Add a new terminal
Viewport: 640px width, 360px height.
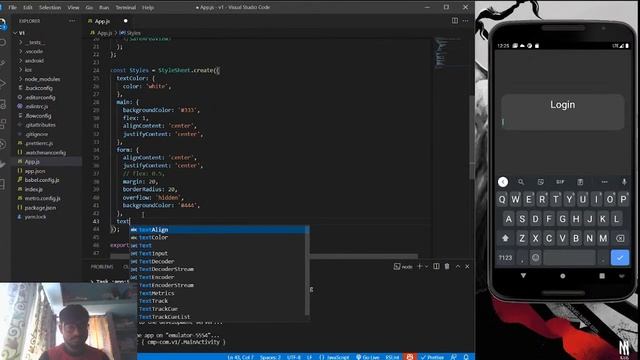(420, 267)
